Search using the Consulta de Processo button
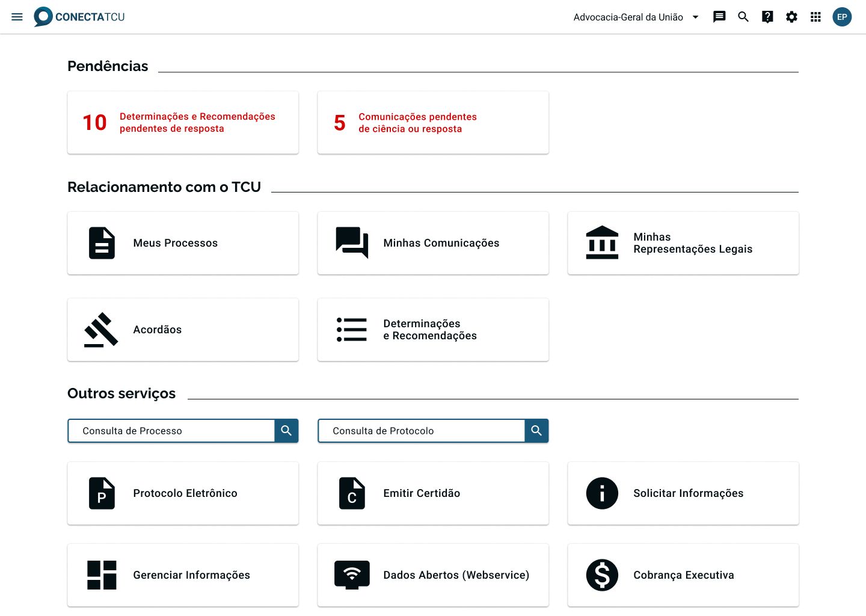 pos(286,431)
